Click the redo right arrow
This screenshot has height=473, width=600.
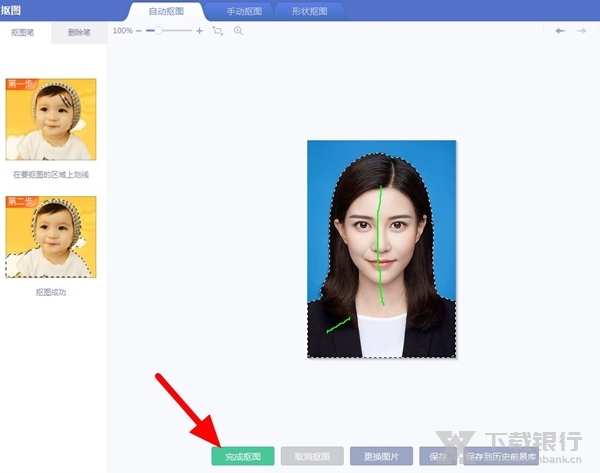(582, 31)
